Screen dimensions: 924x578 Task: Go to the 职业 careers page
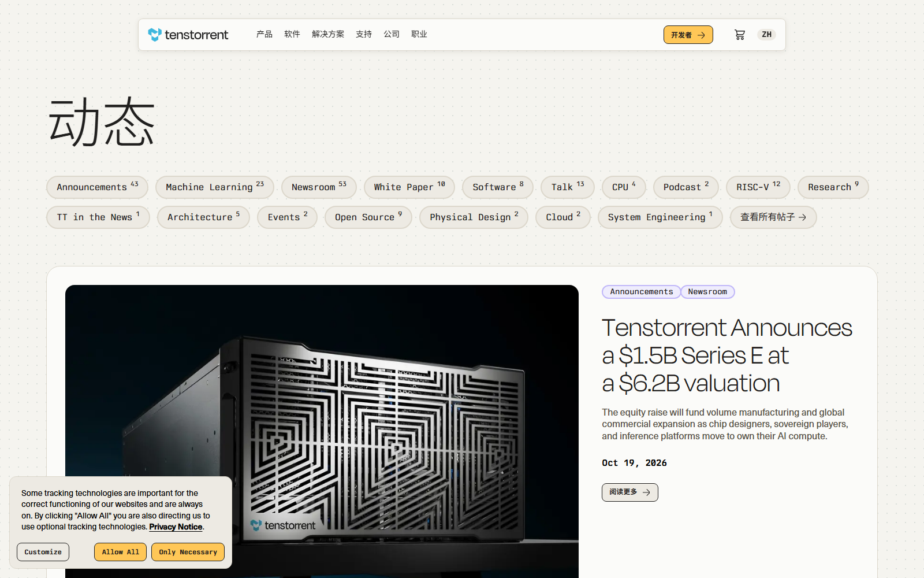click(x=419, y=34)
